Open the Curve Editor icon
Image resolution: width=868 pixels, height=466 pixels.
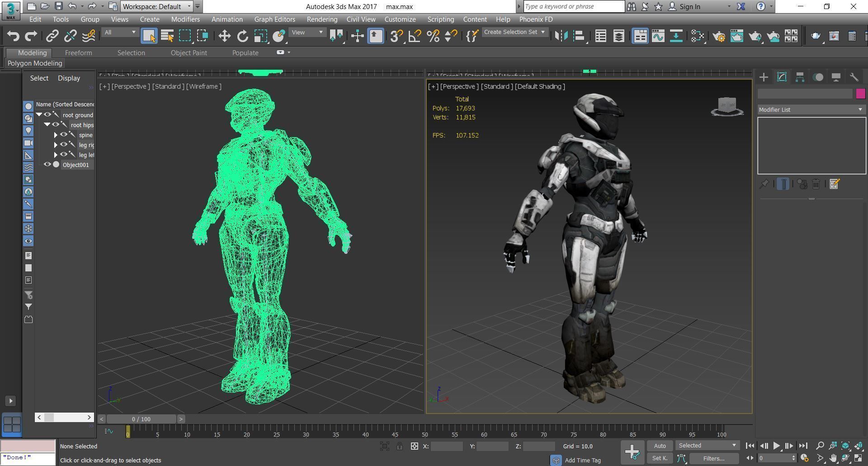click(x=658, y=36)
